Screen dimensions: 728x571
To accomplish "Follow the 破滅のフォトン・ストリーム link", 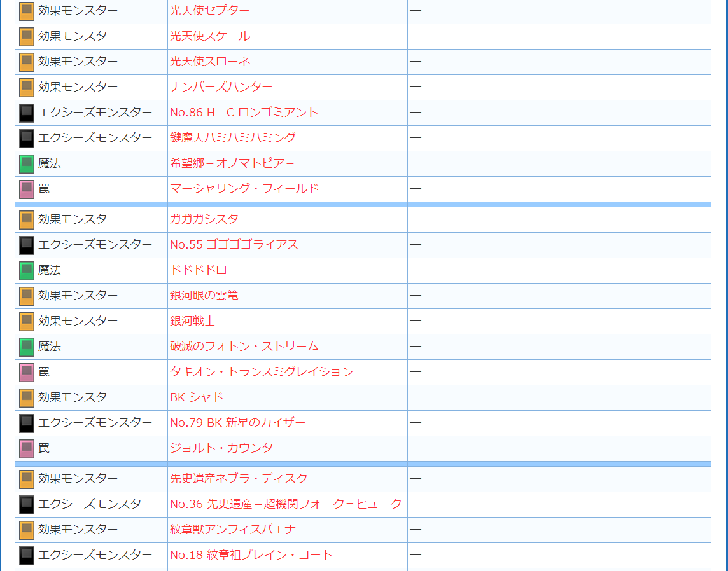I will pyautogui.click(x=244, y=346).
